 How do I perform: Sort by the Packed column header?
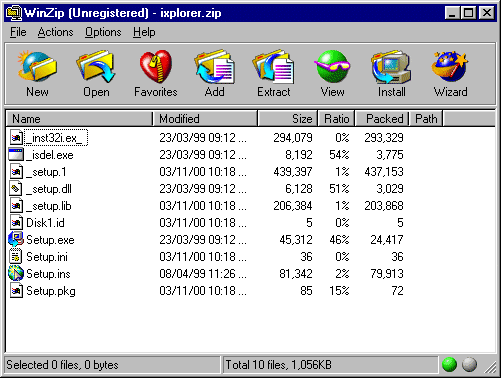coord(382,119)
